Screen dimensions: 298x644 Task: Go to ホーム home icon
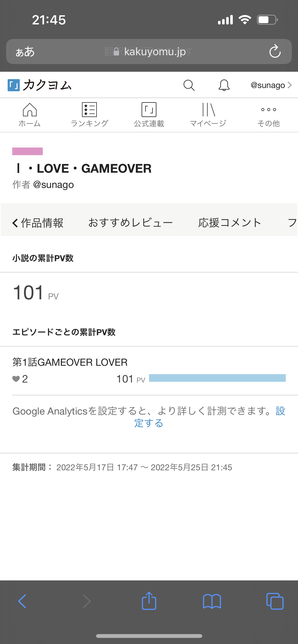click(x=30, y=115)
